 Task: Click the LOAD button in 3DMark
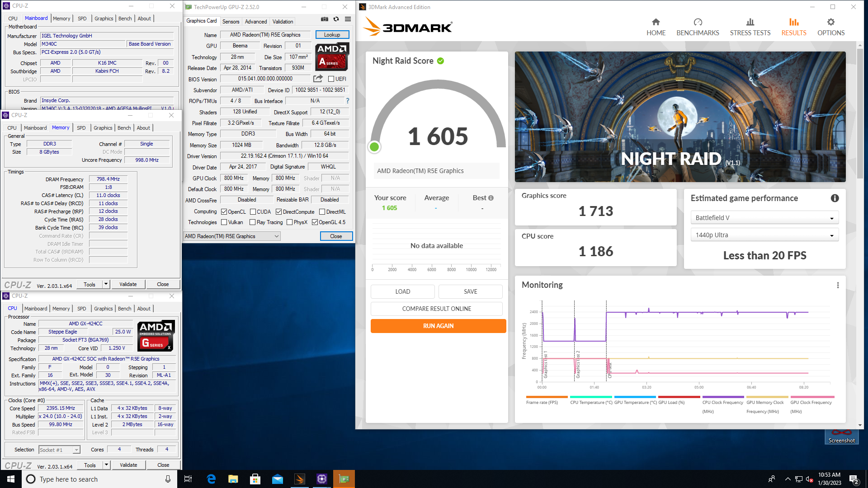[x=402, y=291]
